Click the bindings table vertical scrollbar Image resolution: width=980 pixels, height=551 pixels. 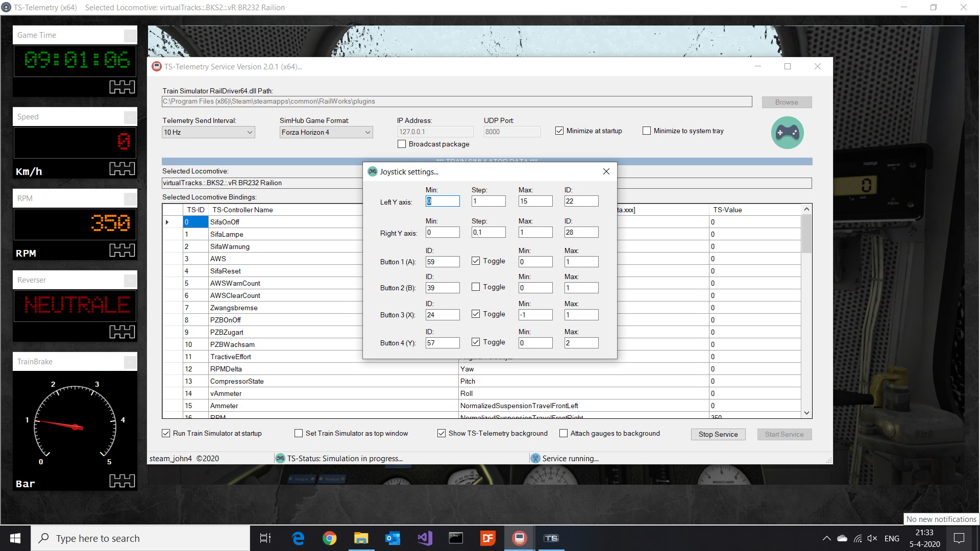pyautogui.click(x=806, y=234)
